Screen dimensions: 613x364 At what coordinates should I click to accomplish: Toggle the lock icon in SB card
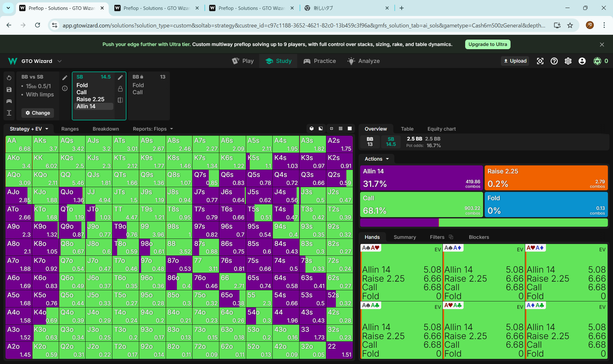120,89
